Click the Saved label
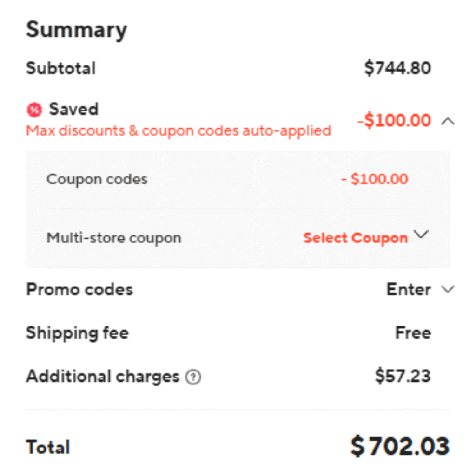 click(73, 110)
